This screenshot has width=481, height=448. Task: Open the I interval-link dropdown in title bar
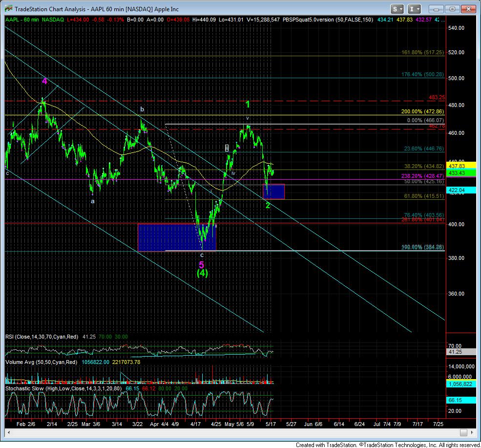(x=414, y=9)
